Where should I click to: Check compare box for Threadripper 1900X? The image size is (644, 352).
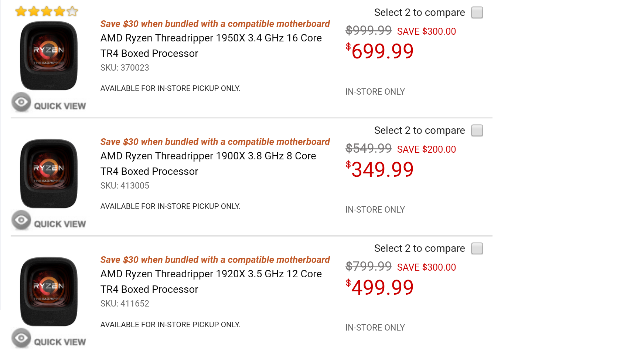(x=477, y=131)
